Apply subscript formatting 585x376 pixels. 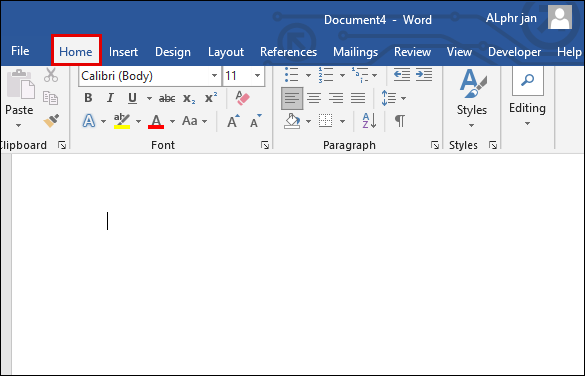click(189, 98)
